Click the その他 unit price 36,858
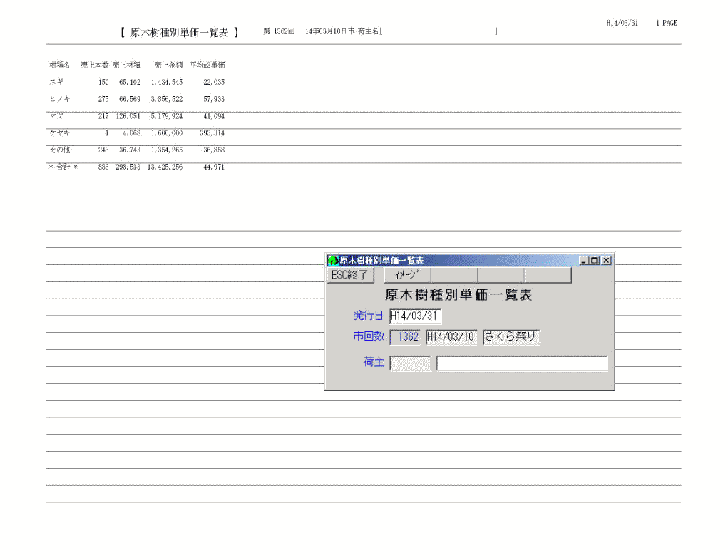The height and width of the screenshot is (560, 728). tap(214, 150)
